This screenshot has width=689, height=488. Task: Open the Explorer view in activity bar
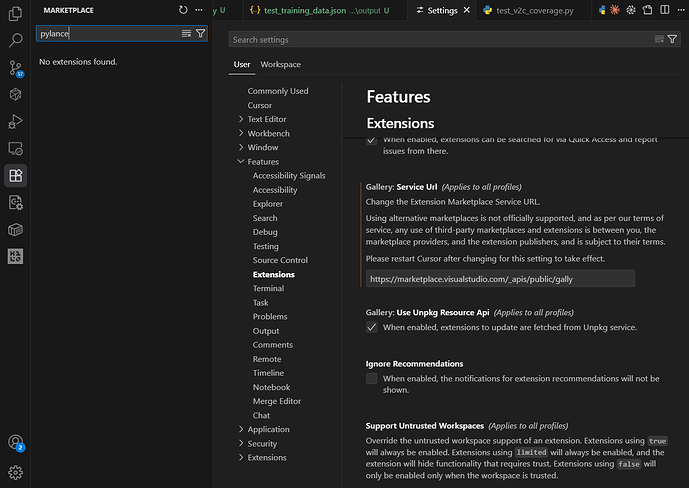[x=15, y=14]
